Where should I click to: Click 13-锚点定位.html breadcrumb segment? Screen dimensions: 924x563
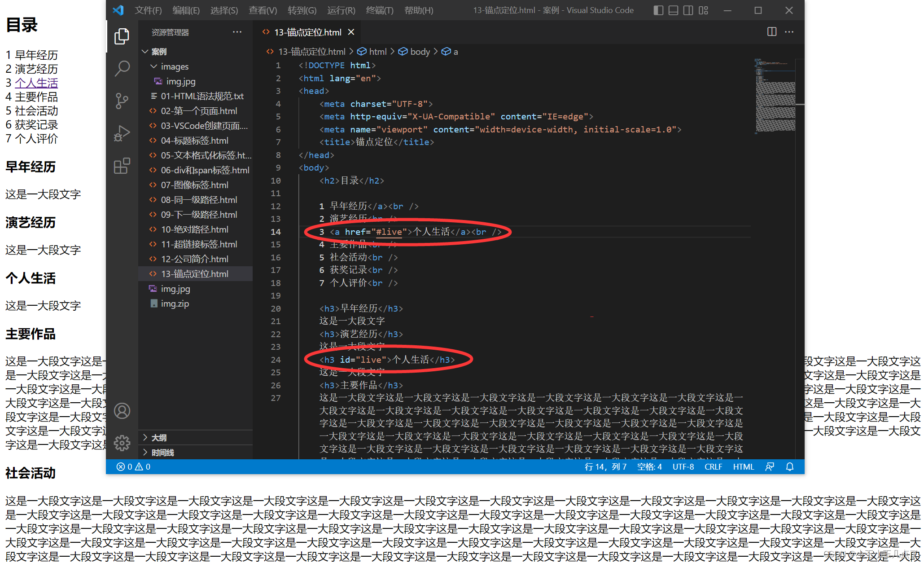tap(306, 52)
